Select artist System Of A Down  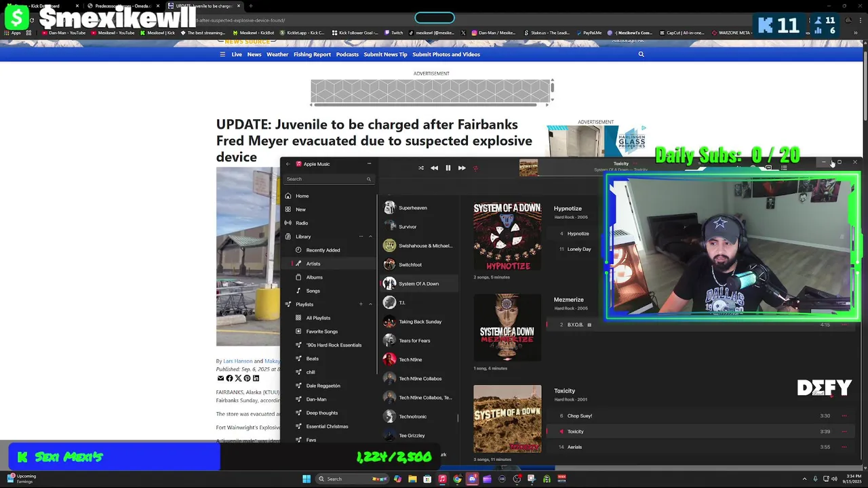pos(418,284)
